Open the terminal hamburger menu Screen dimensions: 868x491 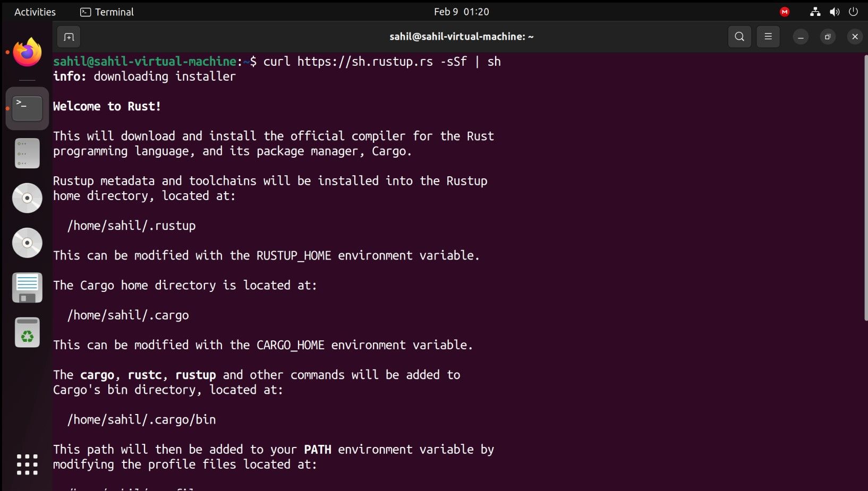[x=768, y=37]
